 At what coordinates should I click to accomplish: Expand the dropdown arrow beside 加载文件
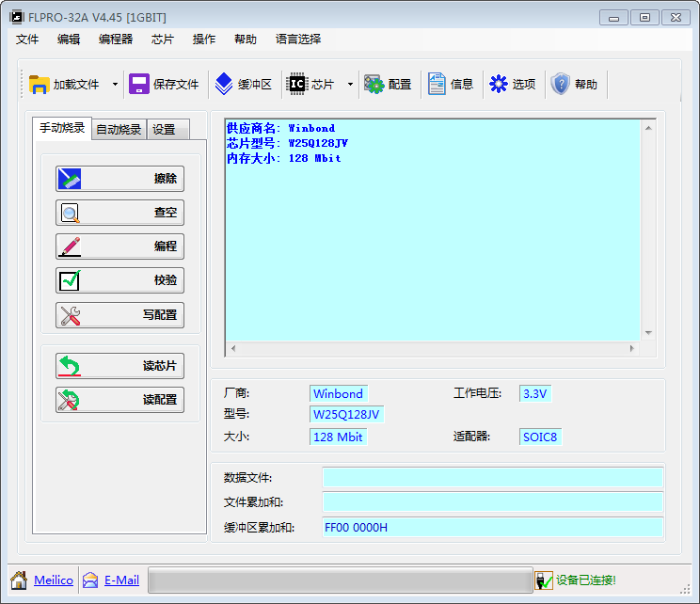point(115,84)
